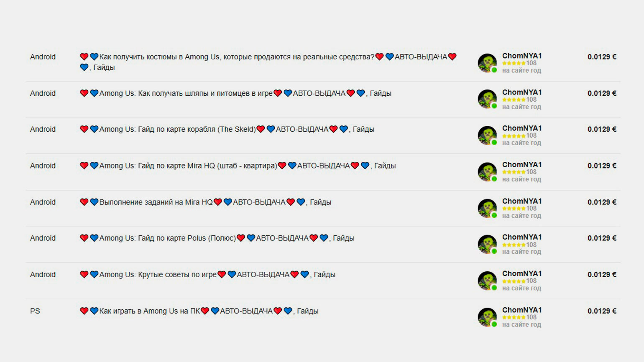Open the Skeld ship map guide listing

[x=227, y=129]
